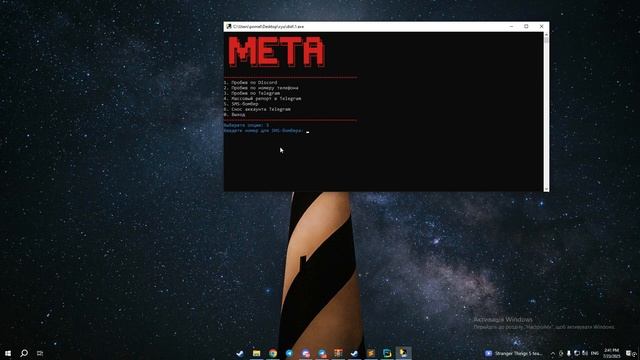Screen dimensions: 640x360
Task: Minimize the console window
Action: (511, 27)
